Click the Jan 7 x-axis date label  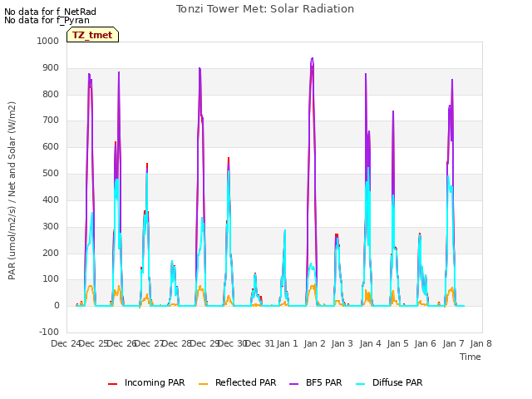tap(453, 343)
